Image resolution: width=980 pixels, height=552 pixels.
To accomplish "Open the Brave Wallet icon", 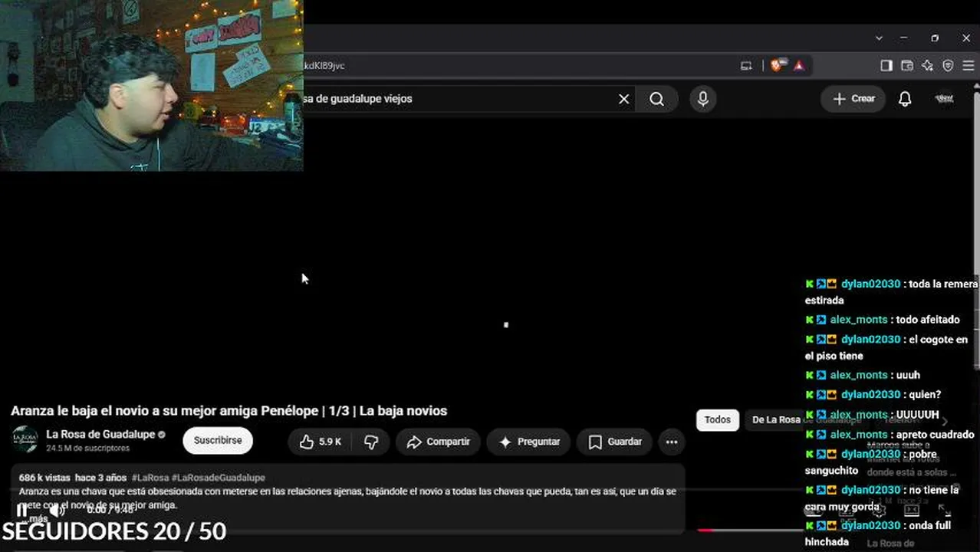I will click(907, 66).
